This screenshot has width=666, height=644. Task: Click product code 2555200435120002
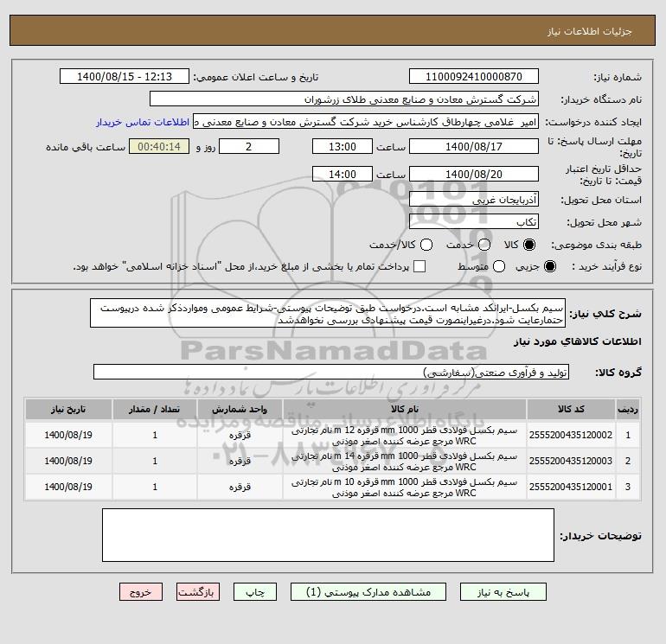[x=571, y=435]
